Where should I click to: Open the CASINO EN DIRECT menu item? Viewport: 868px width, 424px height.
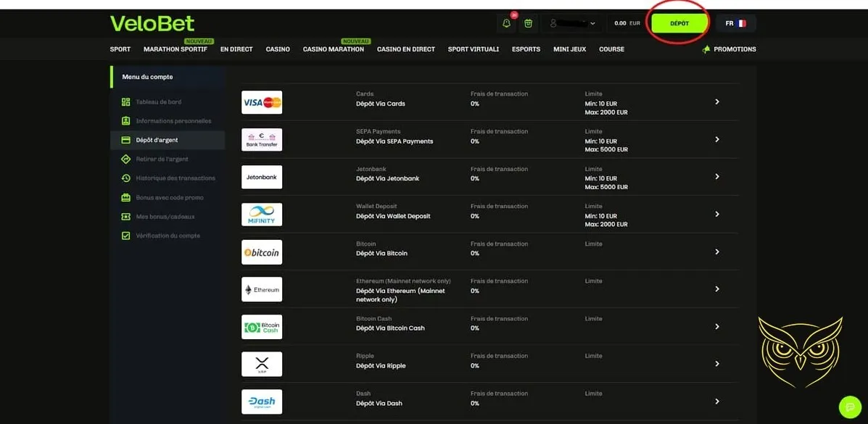pyautogui.click(x=405, y=49)
